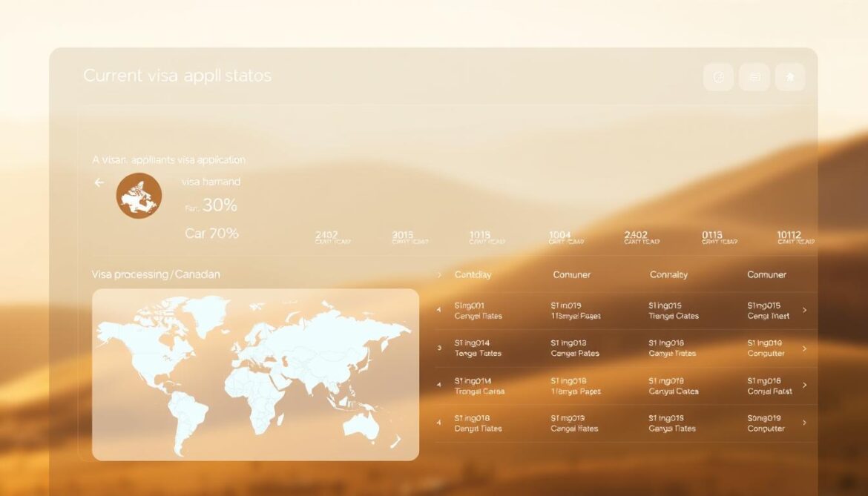Select the Connalty column header
This screenshot has height=496, width=868.
(x=668, y=274)
